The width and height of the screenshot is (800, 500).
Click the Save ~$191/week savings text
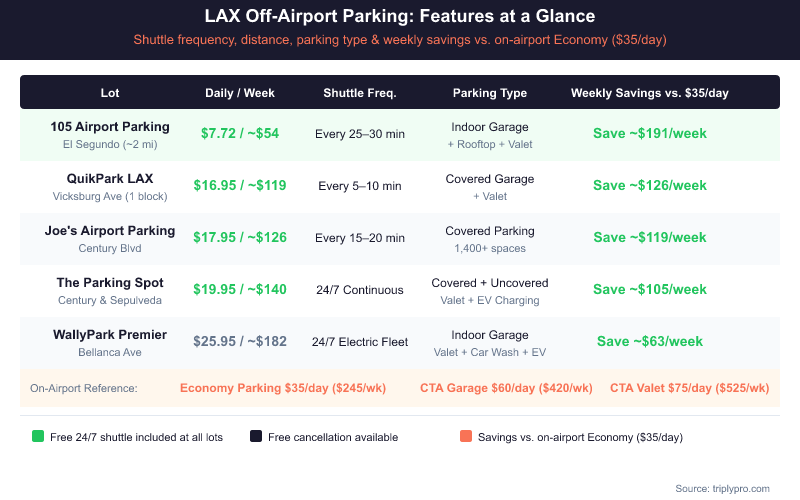click(650, 134)
